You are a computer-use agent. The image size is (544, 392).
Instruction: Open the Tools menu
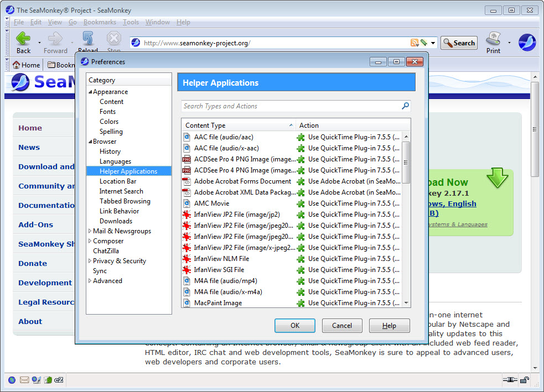pyautogui.click(x=131, y=22)
